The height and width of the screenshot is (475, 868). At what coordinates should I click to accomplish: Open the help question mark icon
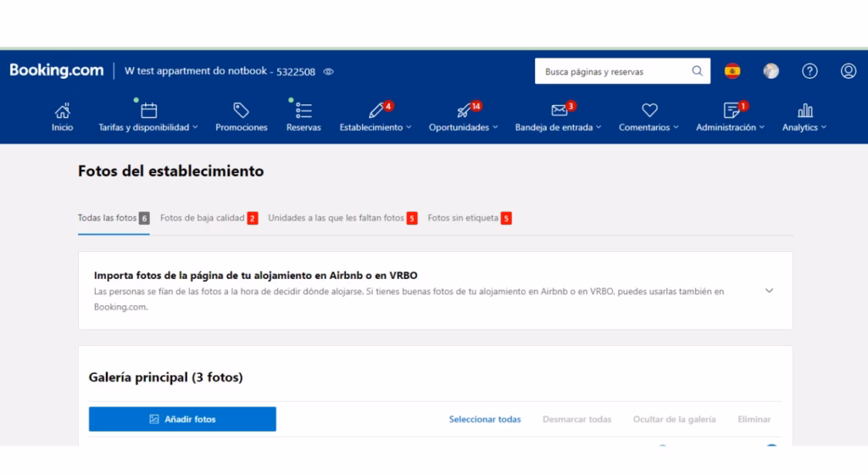point(810,71)
